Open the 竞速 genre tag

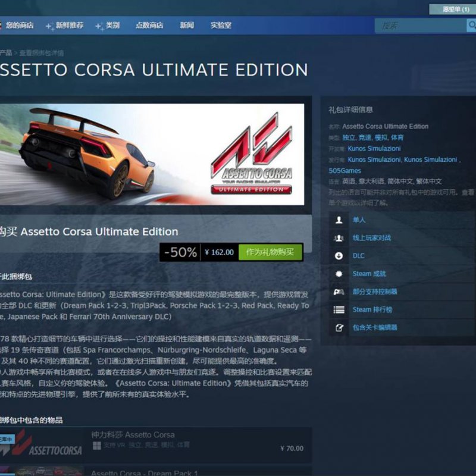click(x=365, y=137)
